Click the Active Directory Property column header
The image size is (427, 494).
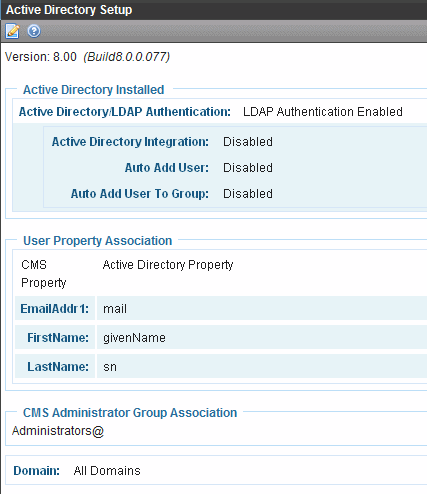168,265
